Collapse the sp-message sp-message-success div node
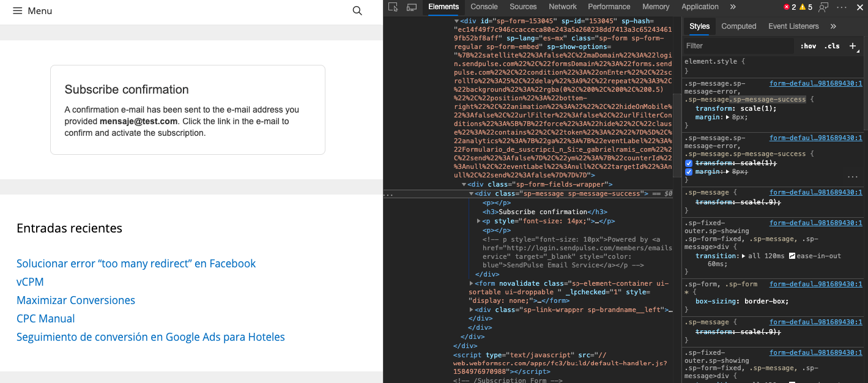Viewport: 868px width, 383px height. click(471, 193)
